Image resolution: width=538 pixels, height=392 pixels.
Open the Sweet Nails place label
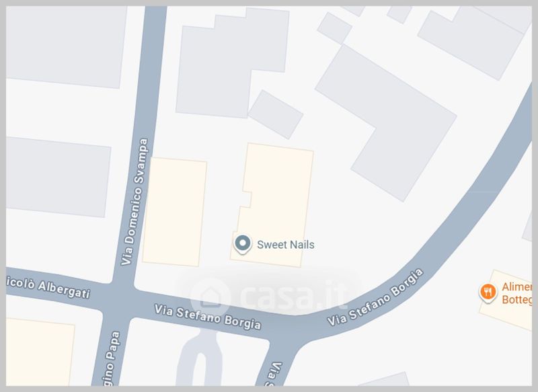pos(285,245)
